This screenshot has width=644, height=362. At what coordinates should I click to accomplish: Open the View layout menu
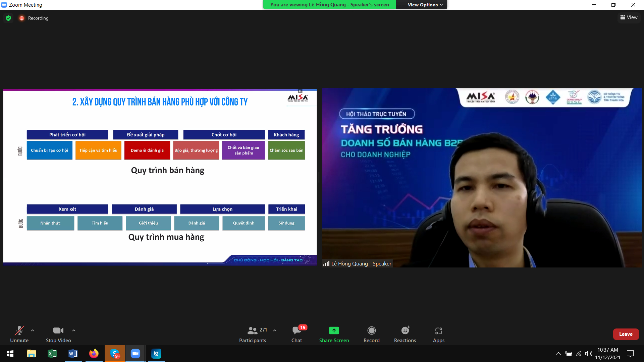click(x=629, y=17)
